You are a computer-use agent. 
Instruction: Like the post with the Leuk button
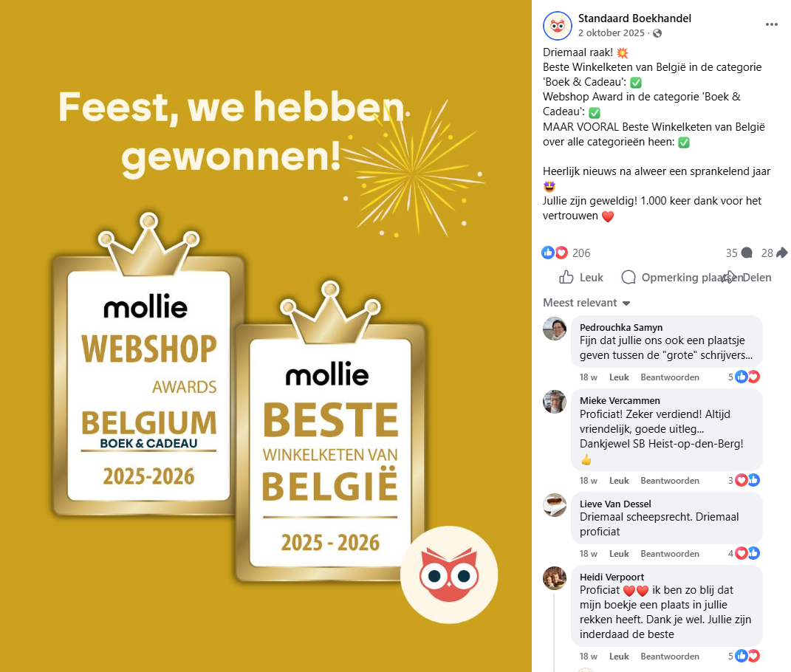click(x=581, y=277)
